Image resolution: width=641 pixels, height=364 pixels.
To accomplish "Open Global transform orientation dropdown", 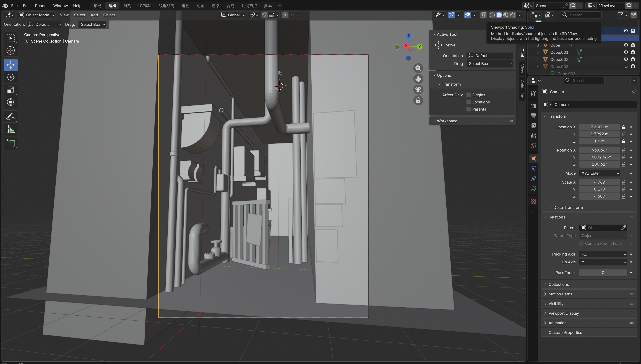I will [x=233, y=15].
